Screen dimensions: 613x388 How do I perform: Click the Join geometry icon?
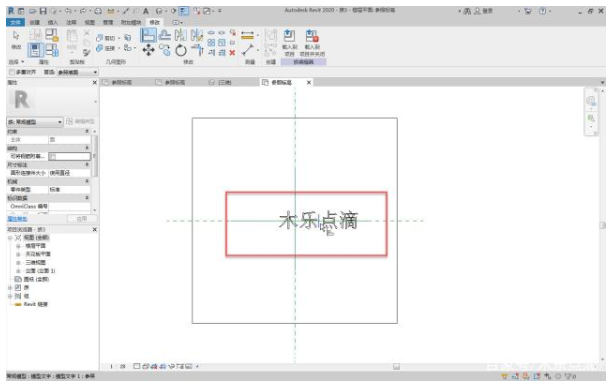100,48
